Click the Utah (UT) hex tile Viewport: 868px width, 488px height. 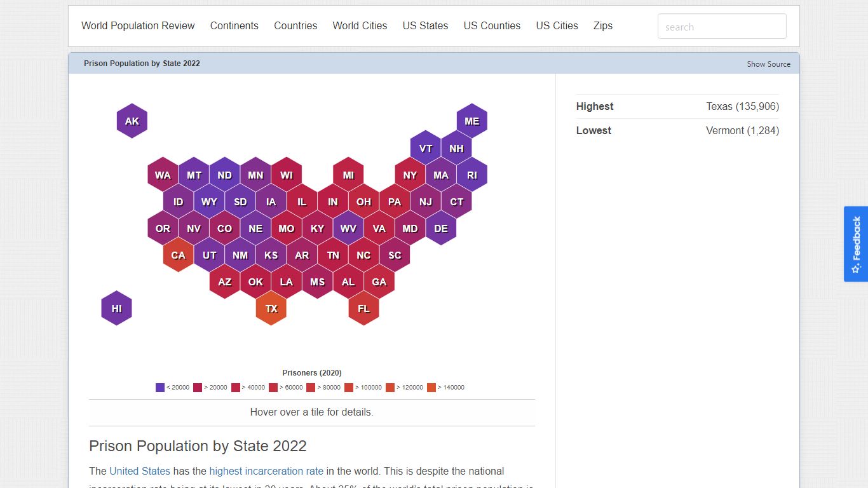(x=210, y=255)
